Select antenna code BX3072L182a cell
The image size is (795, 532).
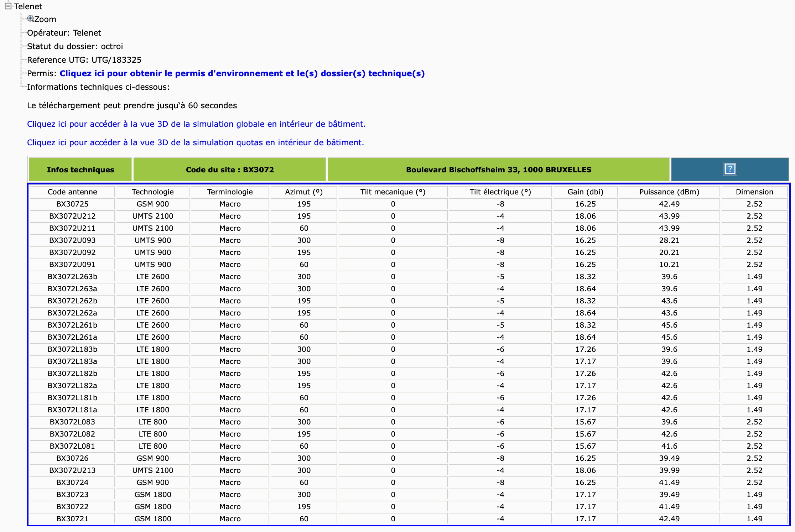(72, 386)
